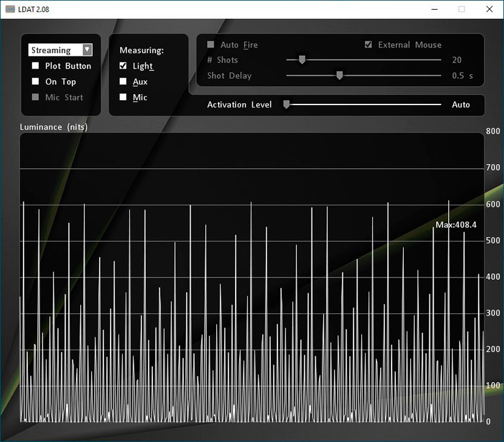The width and height of the screenshot is (504, 442).
Task: Click the # Shots slider handle
Action: click(302, 59)
